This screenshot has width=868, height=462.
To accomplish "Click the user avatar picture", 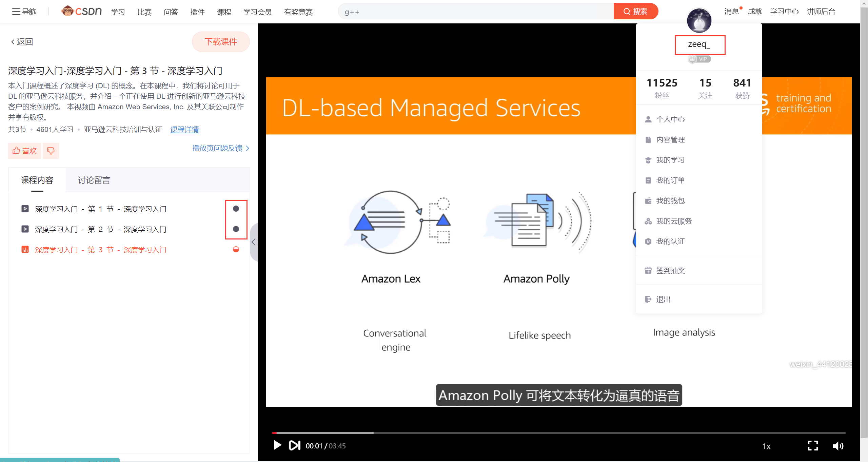I will pos(699,20).
